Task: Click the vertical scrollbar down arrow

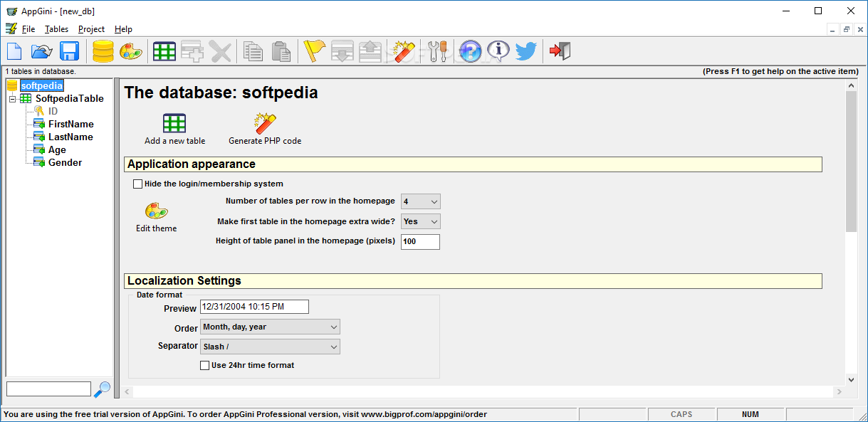Action: [x=851, y=380]
